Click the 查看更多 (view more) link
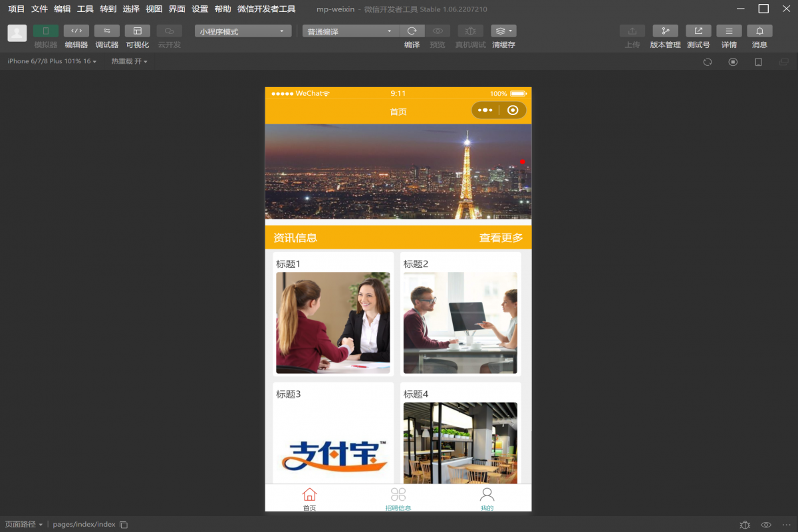798x532 pixels. coord(501,238)
